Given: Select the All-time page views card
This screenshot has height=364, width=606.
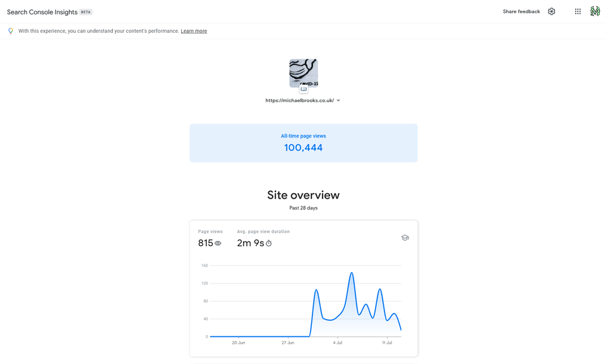Looking at the screenshot, I should click(303, 143).
